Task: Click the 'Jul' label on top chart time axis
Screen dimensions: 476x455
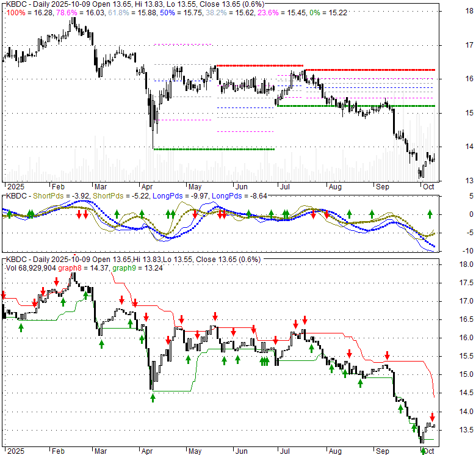Action: (284, 187)
